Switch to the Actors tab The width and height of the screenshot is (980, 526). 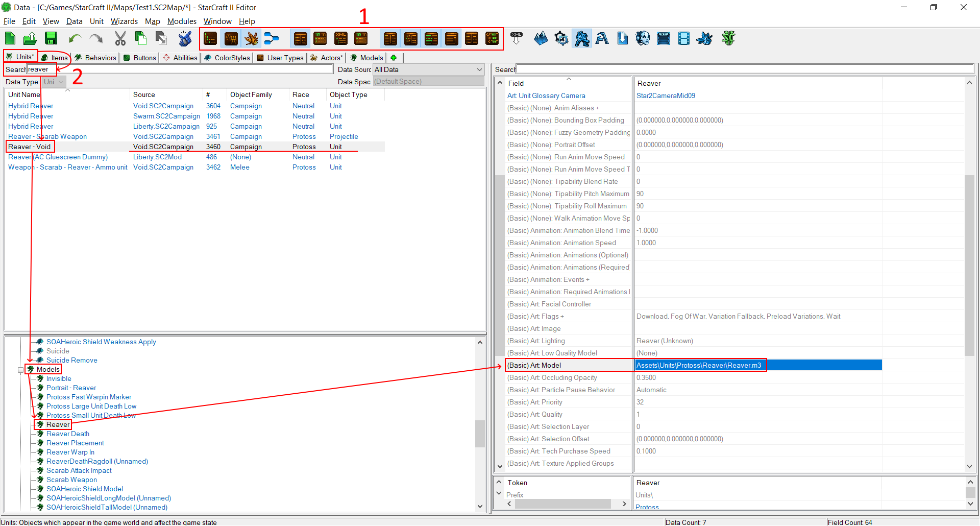[327, 58]
